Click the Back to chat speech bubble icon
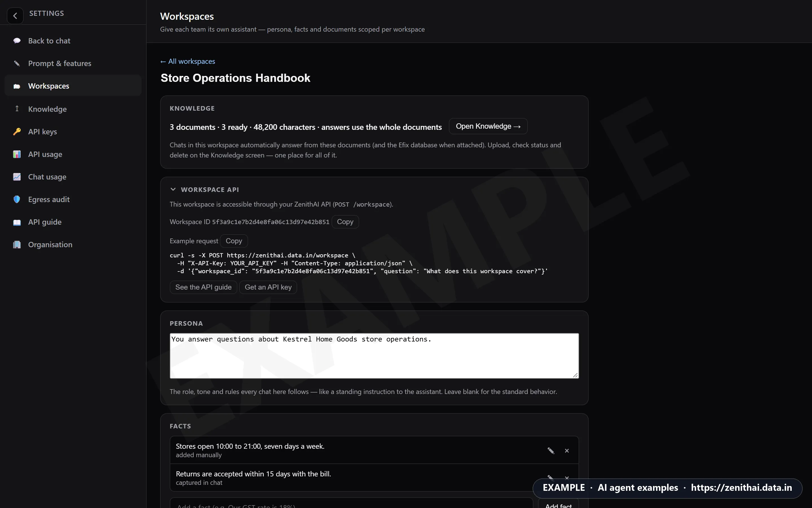This screenshot has width=812, height=508. pyautogui.click(x=17, y=41)
